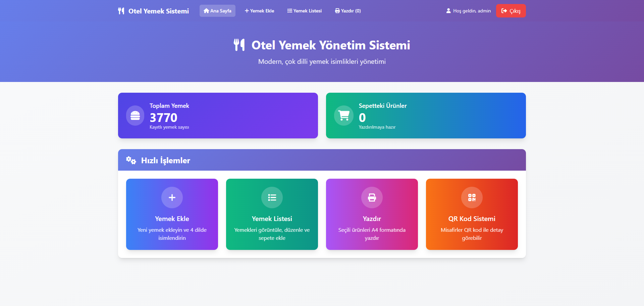Click the gears icon beside Hızlı İşlemler
The image size is (644, 306).
coord(131,160)
